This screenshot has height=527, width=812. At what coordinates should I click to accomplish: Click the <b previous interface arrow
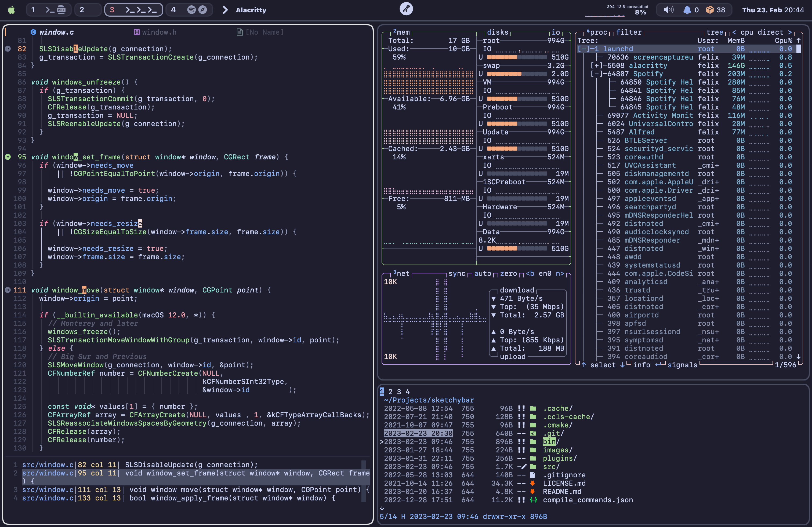[530, 273]
